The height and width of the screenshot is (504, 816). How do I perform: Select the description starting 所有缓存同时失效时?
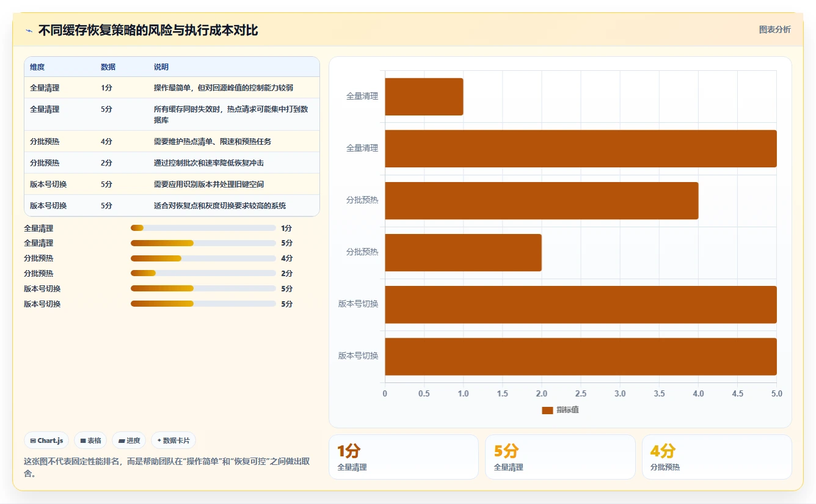[231, 115]
